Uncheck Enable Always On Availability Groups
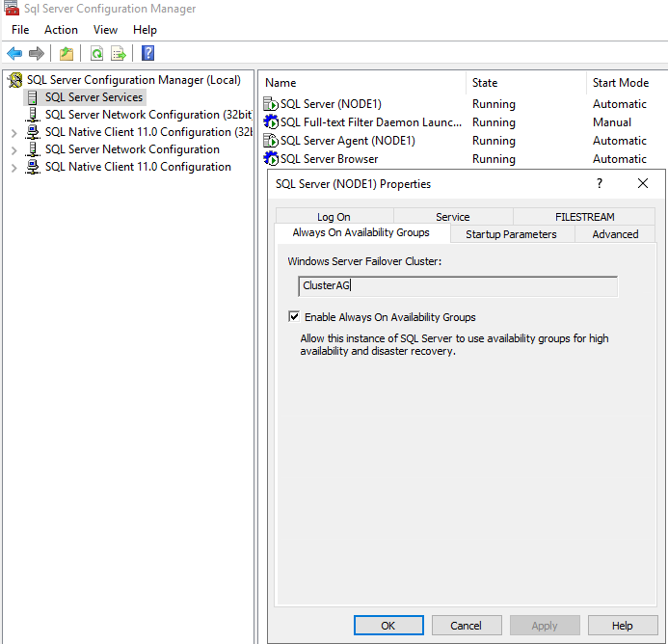The width and height of the screenshot is (668, 644). 294,316
